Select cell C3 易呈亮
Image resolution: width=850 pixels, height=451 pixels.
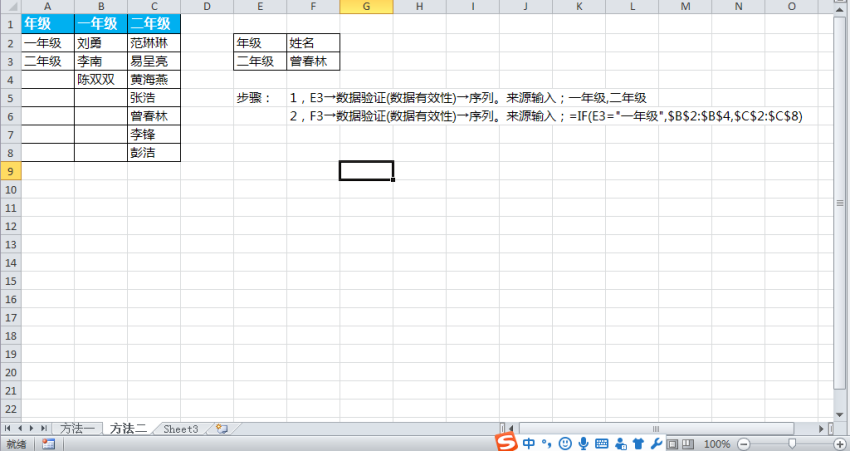point(154,61)
